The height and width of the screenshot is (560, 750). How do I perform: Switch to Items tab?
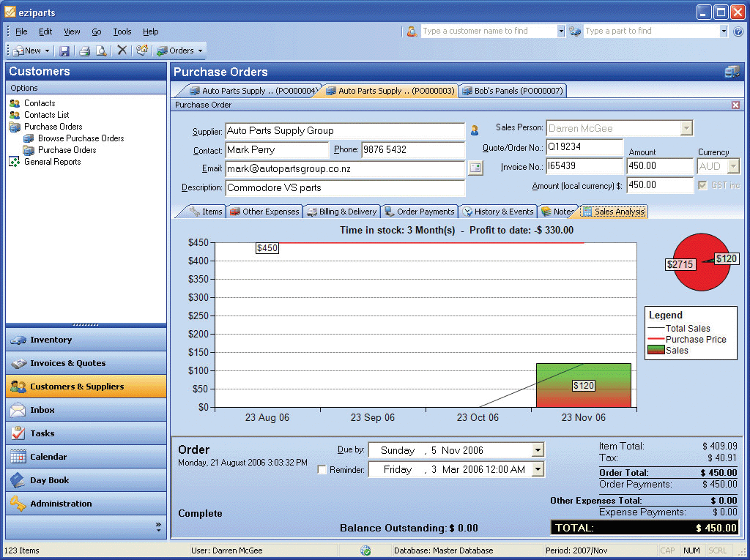[206, 212]
